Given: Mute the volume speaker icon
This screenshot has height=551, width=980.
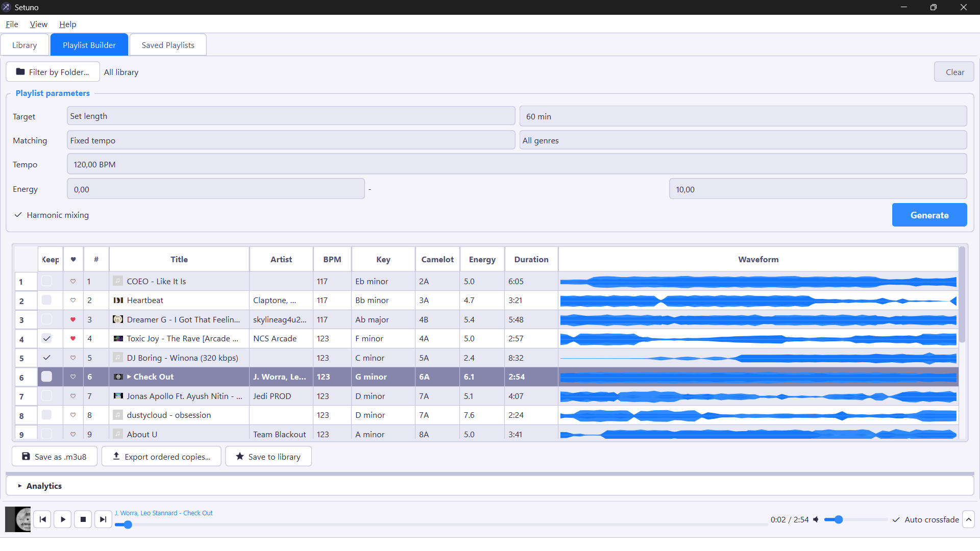Looking at the screenshot, I should (x=816, y=519).
